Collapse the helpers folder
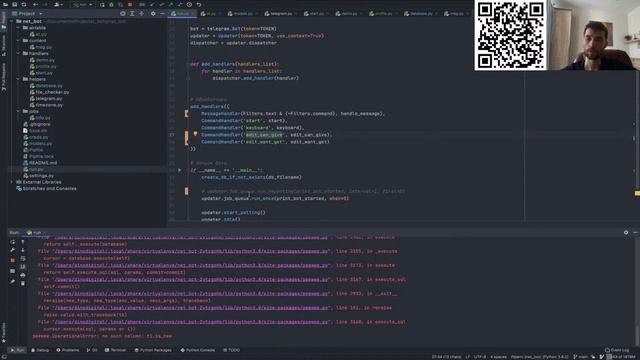 click(18, 79)
